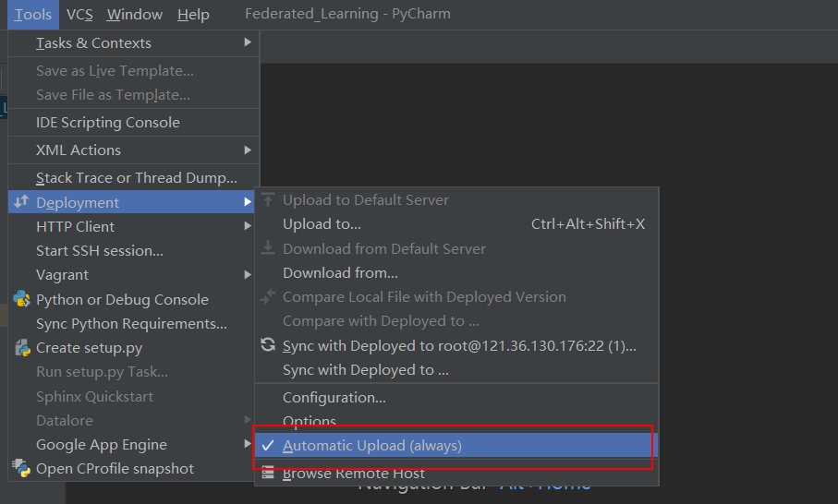
Task: Select Datalore menu entry
Action: [x=131, y=420]
